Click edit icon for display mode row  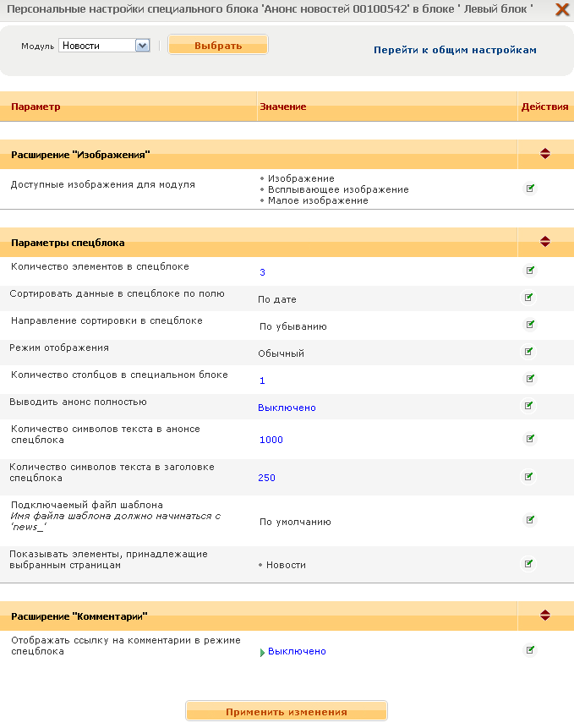tap(529, 352)
